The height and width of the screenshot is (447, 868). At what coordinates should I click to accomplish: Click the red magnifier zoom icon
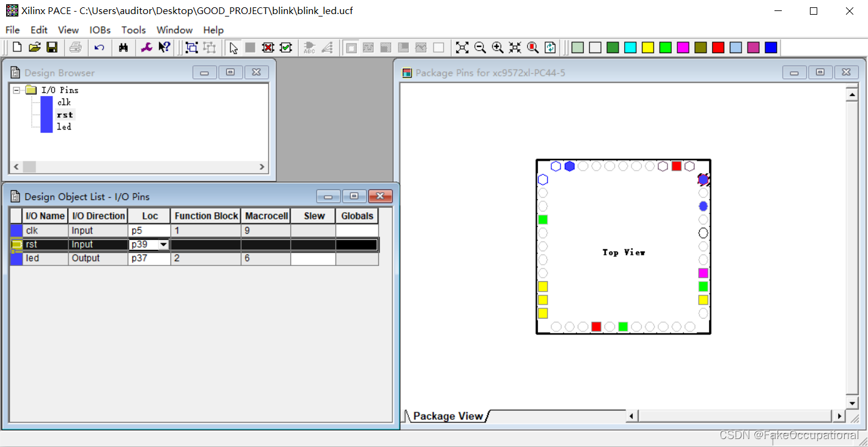[533, 48]
